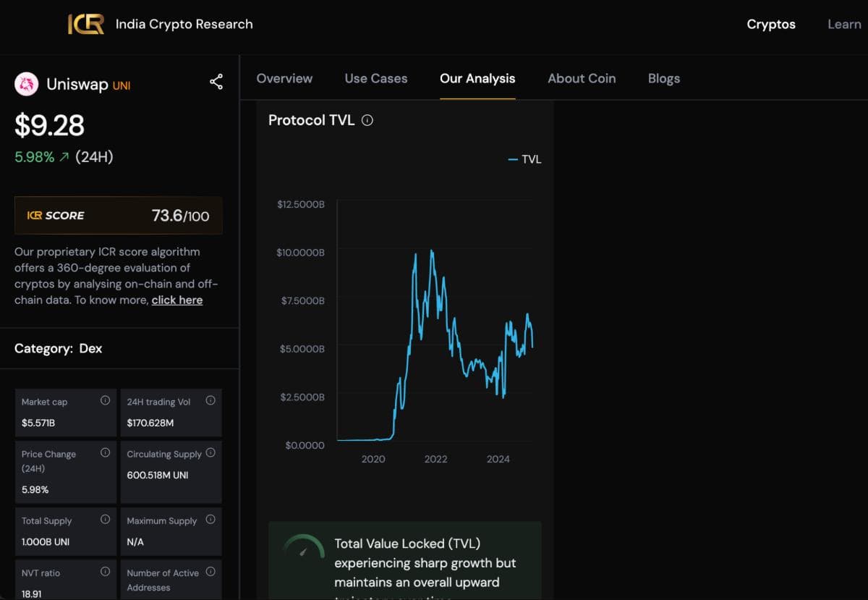Toggle the TVL legend series

[x=524, y=159]
